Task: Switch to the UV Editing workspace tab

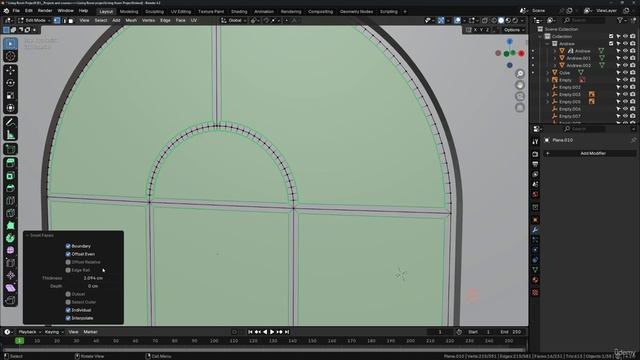Action: (x=181, y=11)
